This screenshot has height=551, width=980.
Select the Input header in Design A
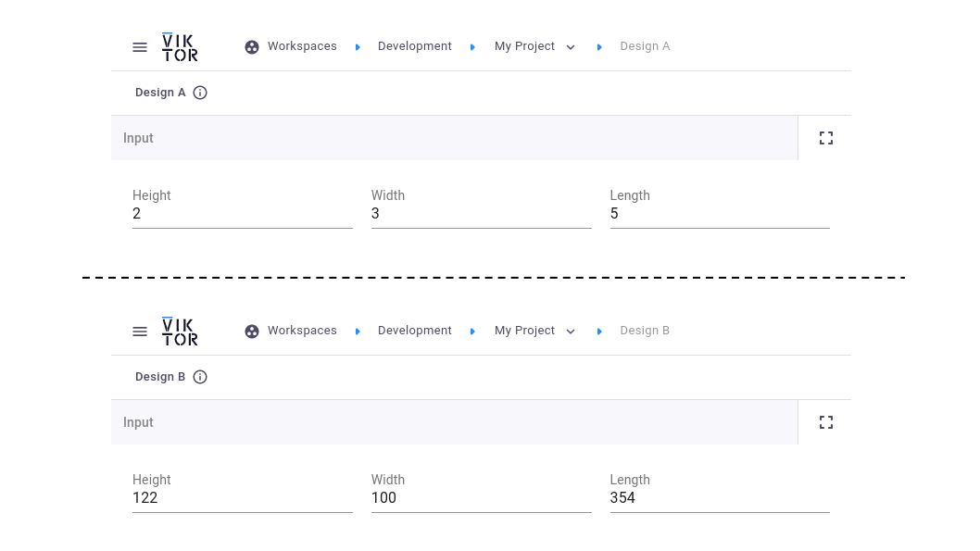[139, 138]
